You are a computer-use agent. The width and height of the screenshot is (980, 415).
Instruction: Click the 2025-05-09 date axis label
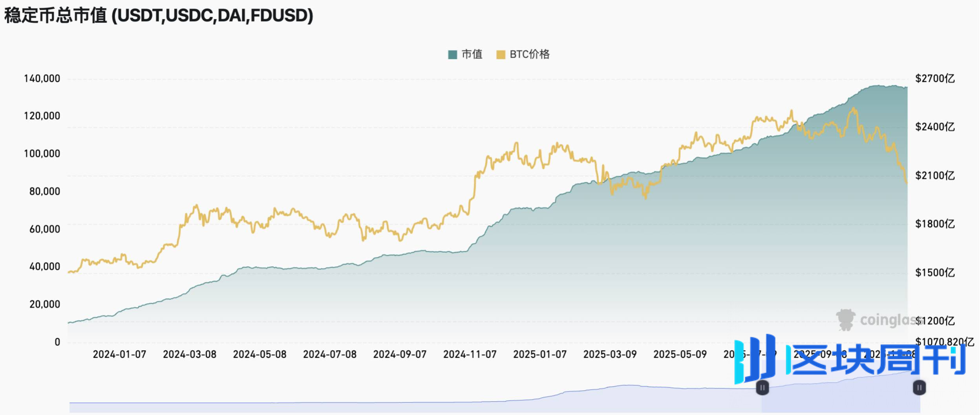tap(680, 355)
